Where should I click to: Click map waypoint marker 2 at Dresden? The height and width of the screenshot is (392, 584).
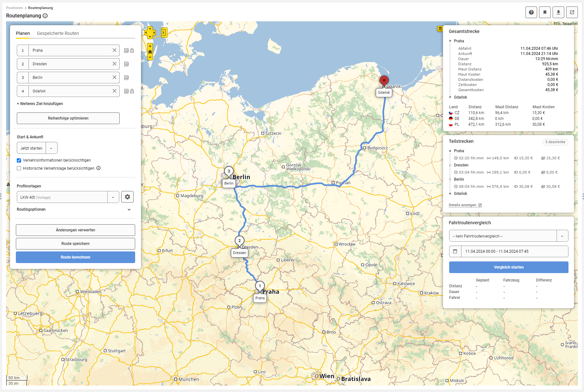click(240, 241)
